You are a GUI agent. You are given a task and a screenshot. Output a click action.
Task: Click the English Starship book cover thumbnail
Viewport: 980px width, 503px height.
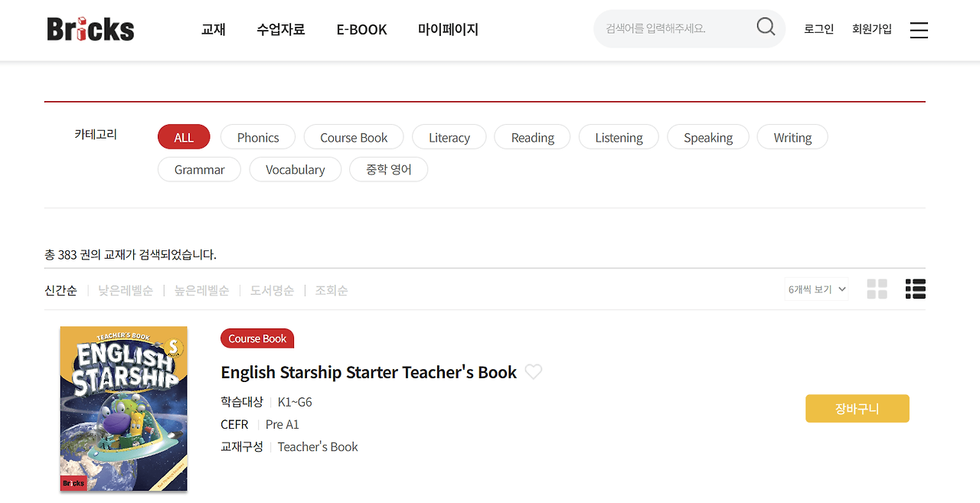[x=123, y=409]
